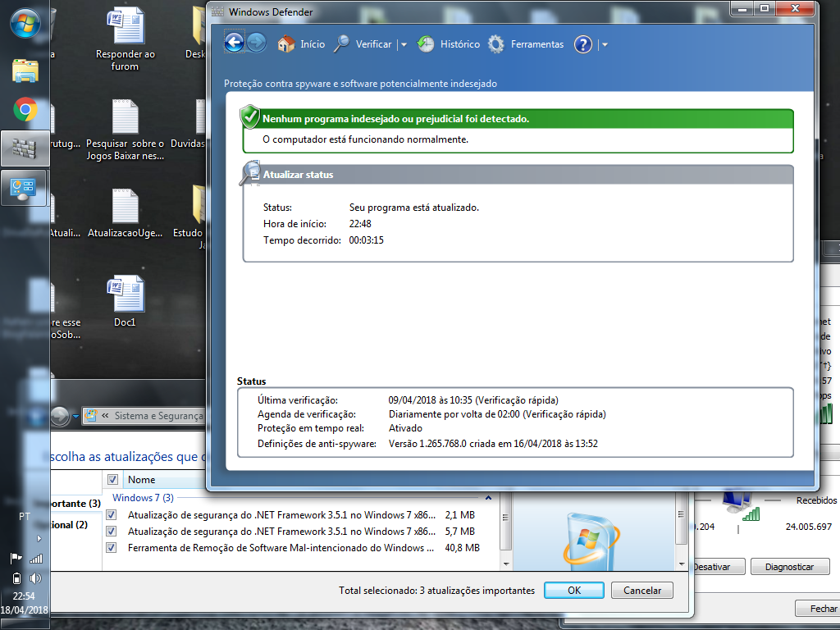
Task: Click the update list vertical scrollbar thumb
Action: [506, 521]
